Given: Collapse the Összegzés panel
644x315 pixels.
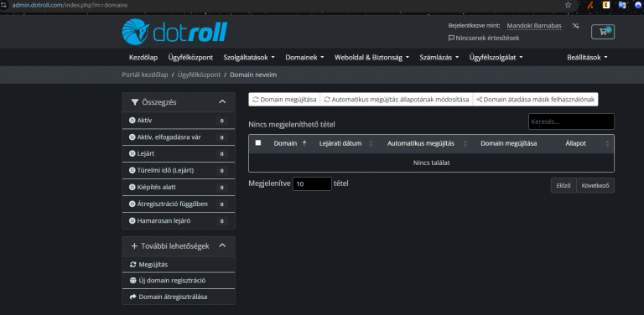Looking at the screenshot, I should [x=222, y=101].
